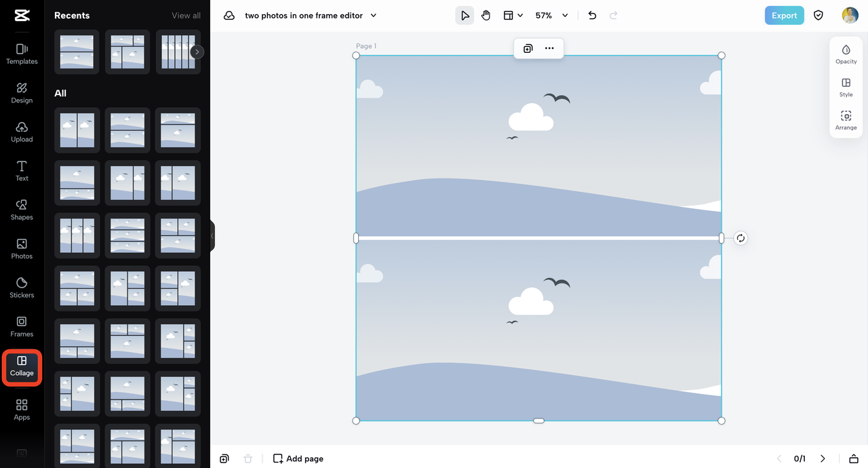Open the Stickers panel
The width and height of the screenshot is (868, 468).
coord(22,288)
